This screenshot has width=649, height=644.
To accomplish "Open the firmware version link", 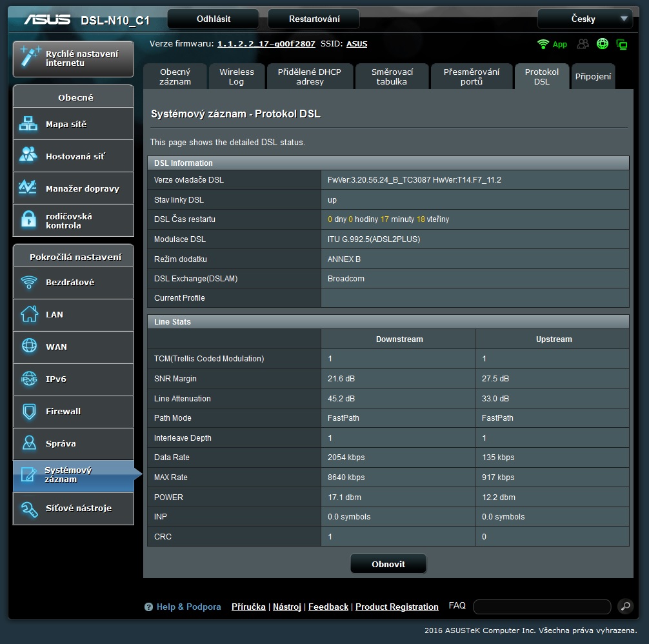I will click(x=266, y=44).
